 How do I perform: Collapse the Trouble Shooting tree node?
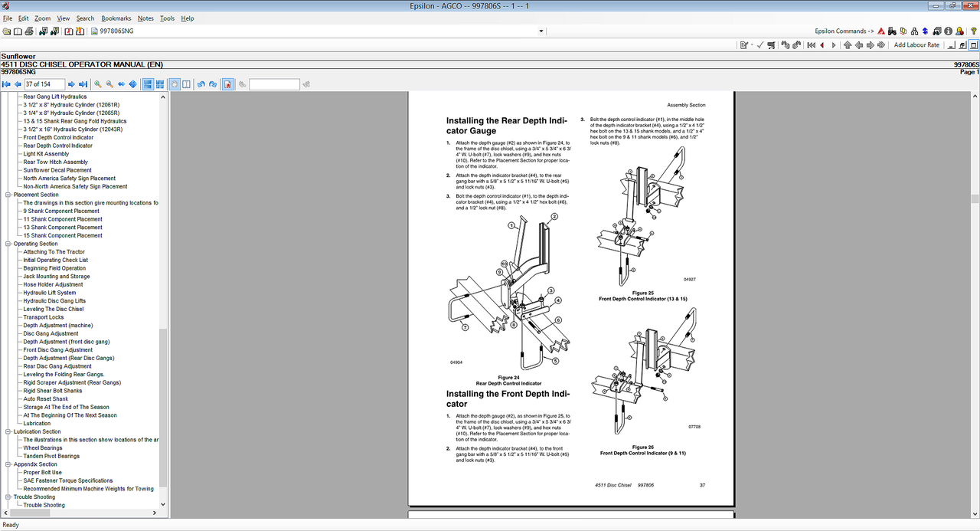click(x=8, y=497)
